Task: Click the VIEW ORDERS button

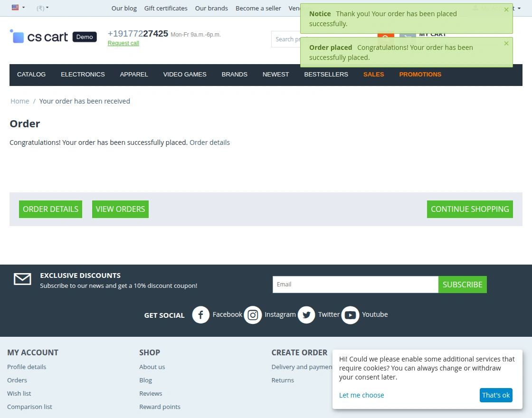Action: point(120,209)
